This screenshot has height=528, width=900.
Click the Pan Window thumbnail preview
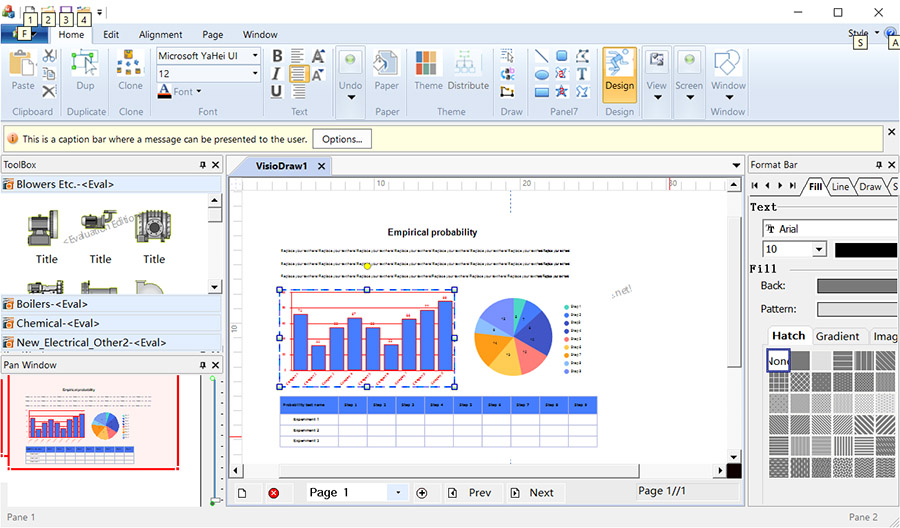pos(93,424)
